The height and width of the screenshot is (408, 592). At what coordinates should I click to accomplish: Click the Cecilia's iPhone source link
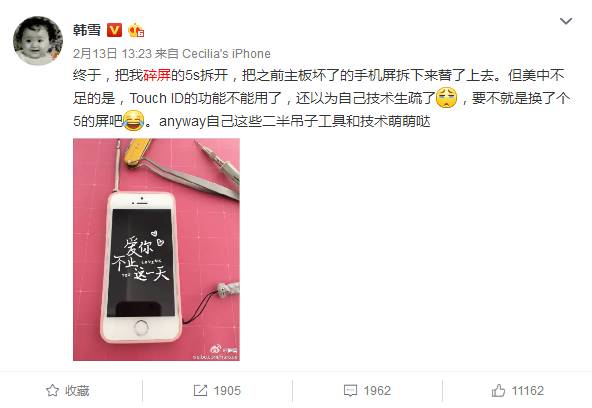pyautogui.click(x=226, y=54)
